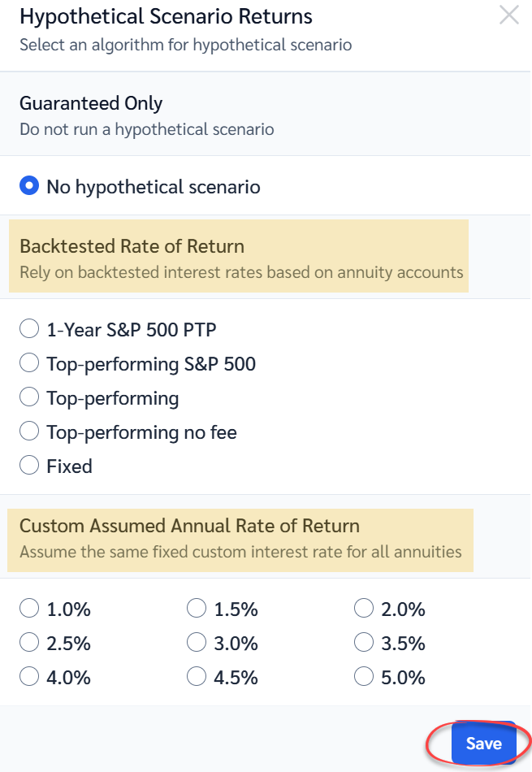Pick the 2.0% rate of return
The image size is (532, 772).
click(364, 609)
